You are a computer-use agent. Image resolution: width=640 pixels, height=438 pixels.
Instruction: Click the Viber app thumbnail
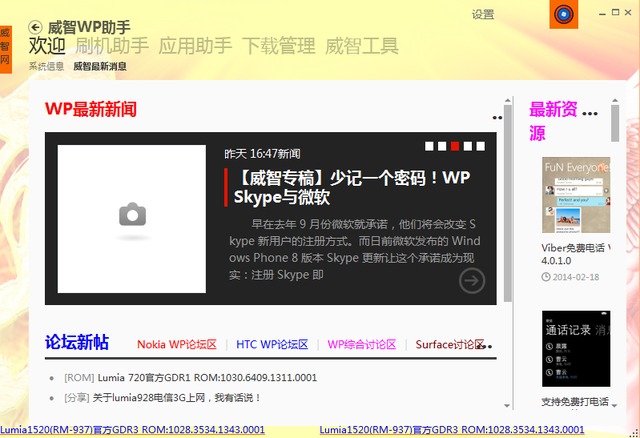(576, 195)
